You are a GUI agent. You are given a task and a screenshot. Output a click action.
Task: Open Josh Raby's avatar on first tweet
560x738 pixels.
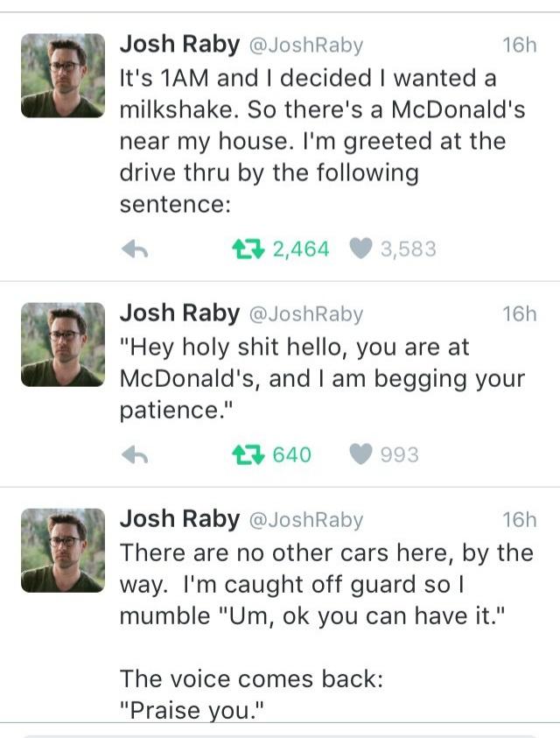point(62,75)
